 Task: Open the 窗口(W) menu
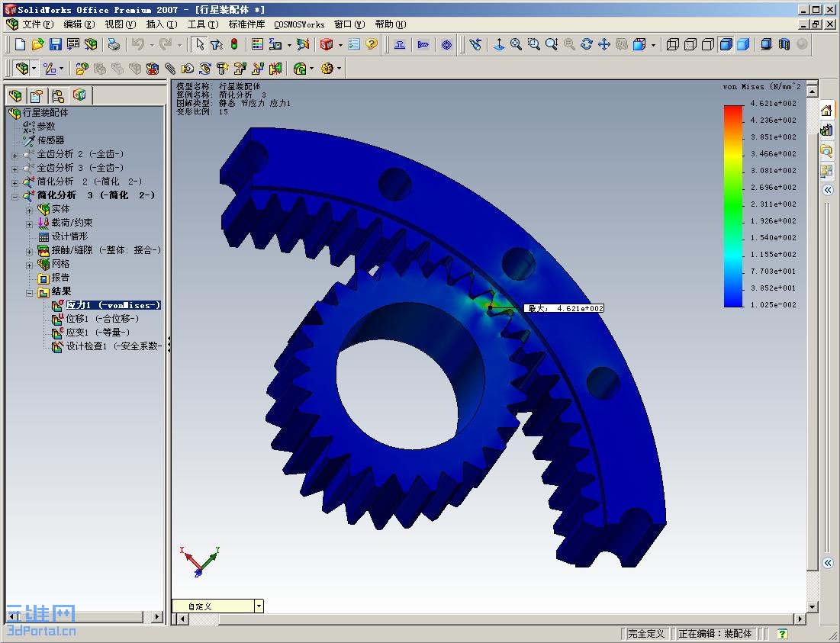coord(349,24)
